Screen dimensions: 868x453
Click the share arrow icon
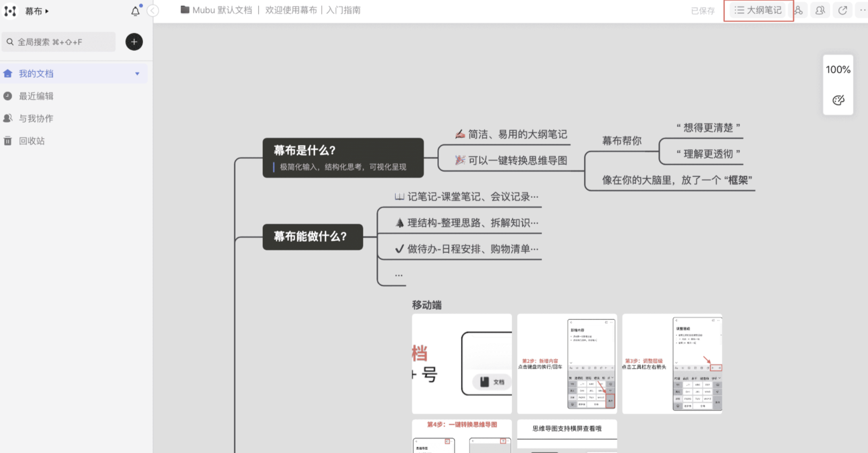(843, 10)
